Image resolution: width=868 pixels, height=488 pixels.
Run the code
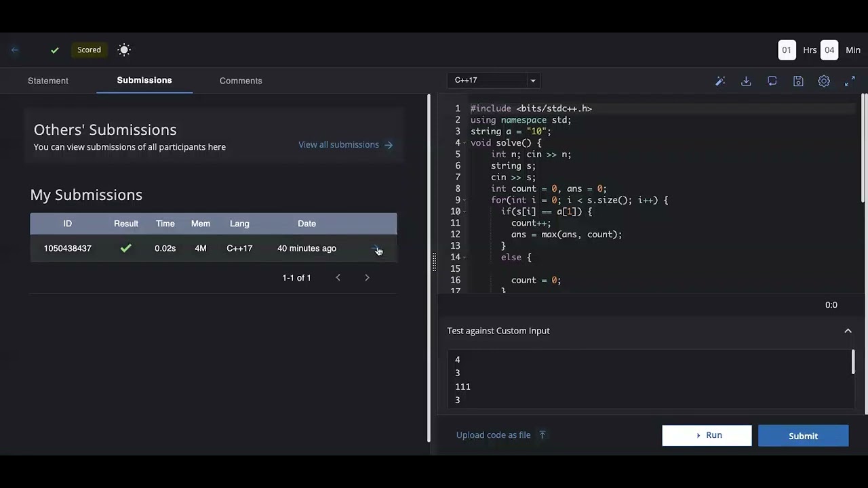pos(707,435)
